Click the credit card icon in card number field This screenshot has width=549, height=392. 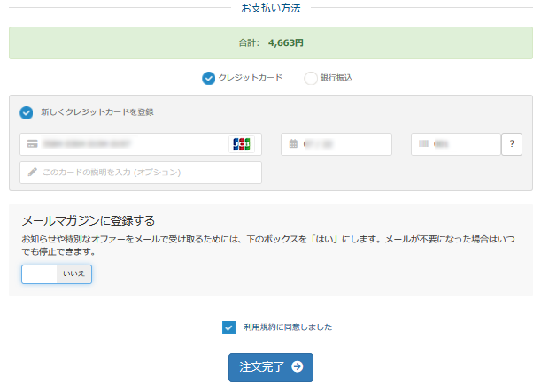[33, 143]
